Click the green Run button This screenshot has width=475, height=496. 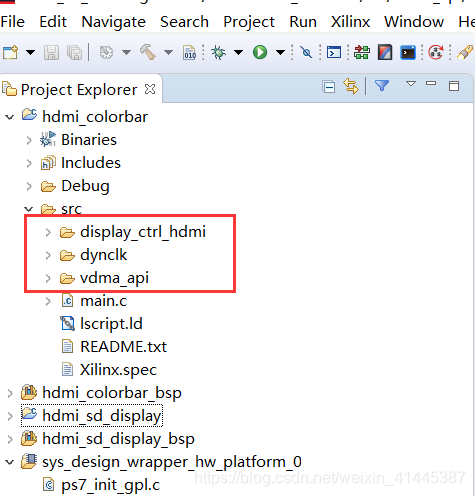pos(260,52)
